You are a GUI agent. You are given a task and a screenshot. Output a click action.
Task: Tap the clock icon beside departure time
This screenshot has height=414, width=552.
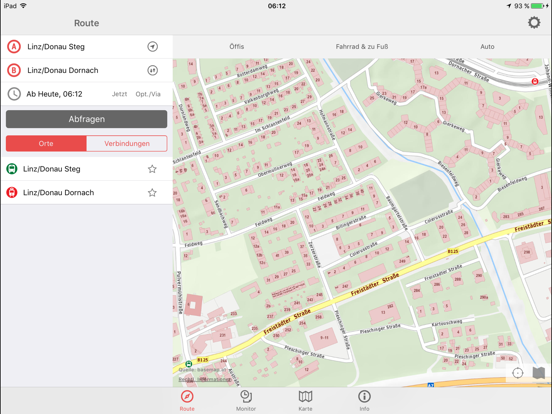coord(14,94)
